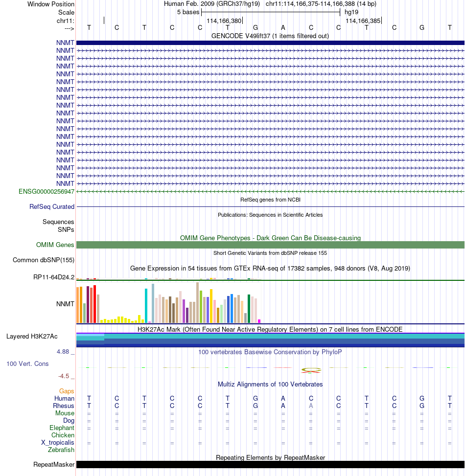Screen dimensions: 465x476
Task: Click the 'RefSeq genes from NCBI' title
Action: pos(270,200)
